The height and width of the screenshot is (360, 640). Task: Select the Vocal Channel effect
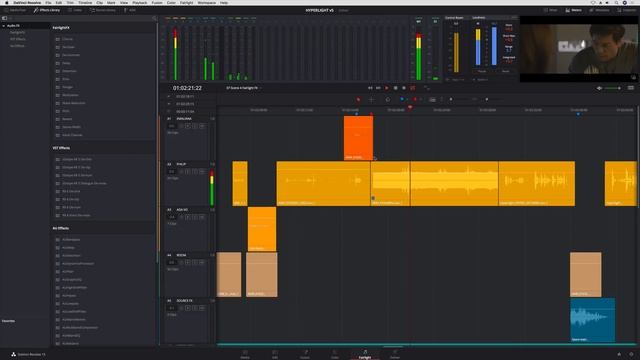(72, 135)
